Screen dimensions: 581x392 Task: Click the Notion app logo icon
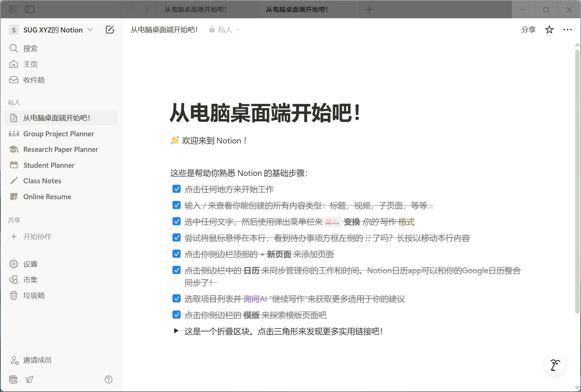click(13, 9)
